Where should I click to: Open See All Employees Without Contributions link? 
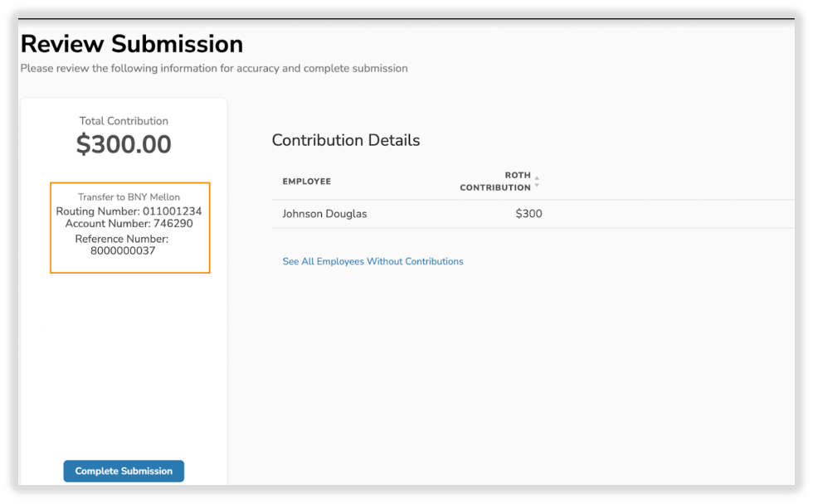(x=372, y=261)
